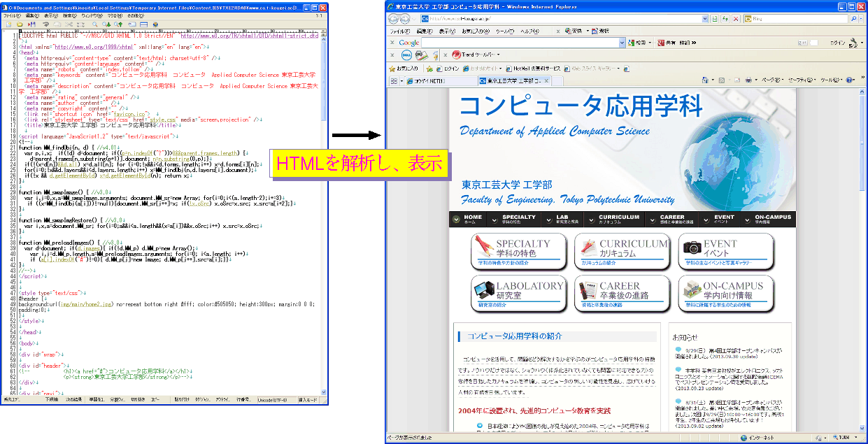Screen dimensions: 868x444
Task: Click the Search magnifier icon in the editor toolbar
Action: click(x=94, y=24)
